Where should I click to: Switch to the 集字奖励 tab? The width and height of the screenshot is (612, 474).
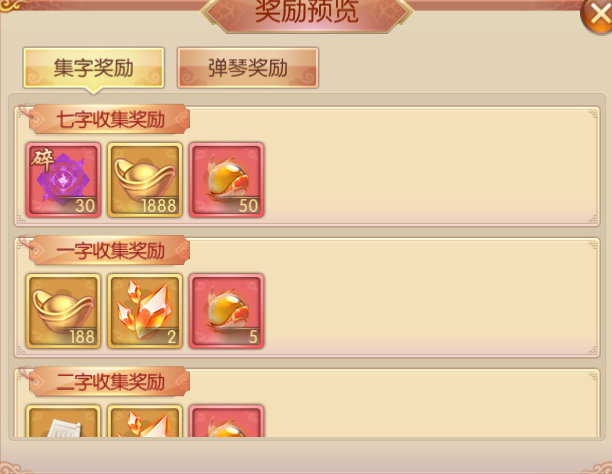pyautogui.click(x=94, y=68)
